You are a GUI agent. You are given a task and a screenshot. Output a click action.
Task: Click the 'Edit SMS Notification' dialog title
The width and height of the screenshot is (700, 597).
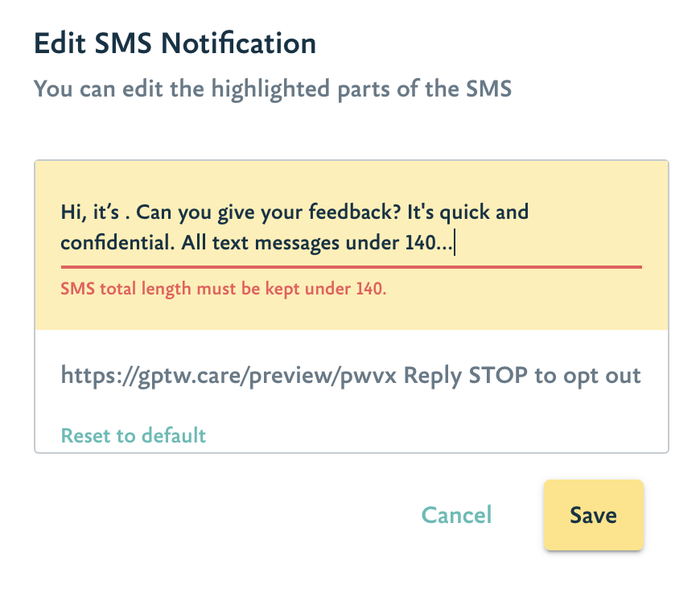[x=174, y=43]
